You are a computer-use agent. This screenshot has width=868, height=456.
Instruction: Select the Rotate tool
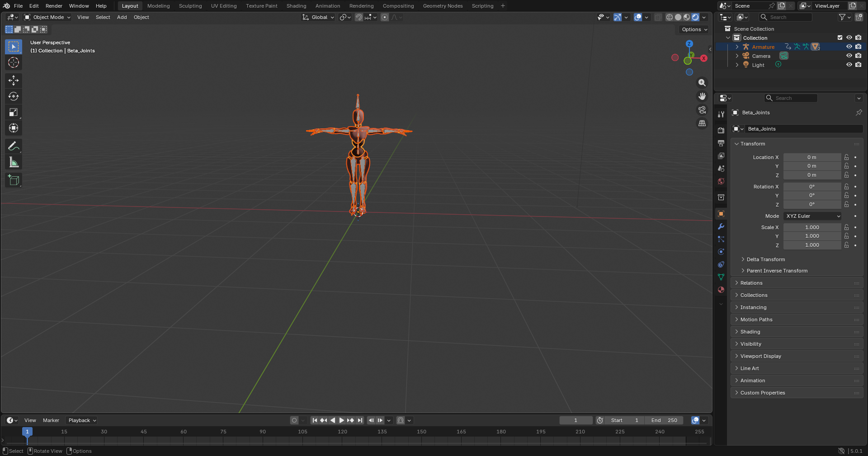tap(14, 96)
